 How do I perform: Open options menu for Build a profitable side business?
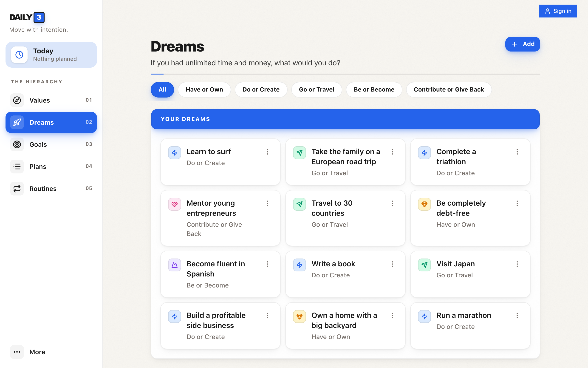(x=267, y=316)
